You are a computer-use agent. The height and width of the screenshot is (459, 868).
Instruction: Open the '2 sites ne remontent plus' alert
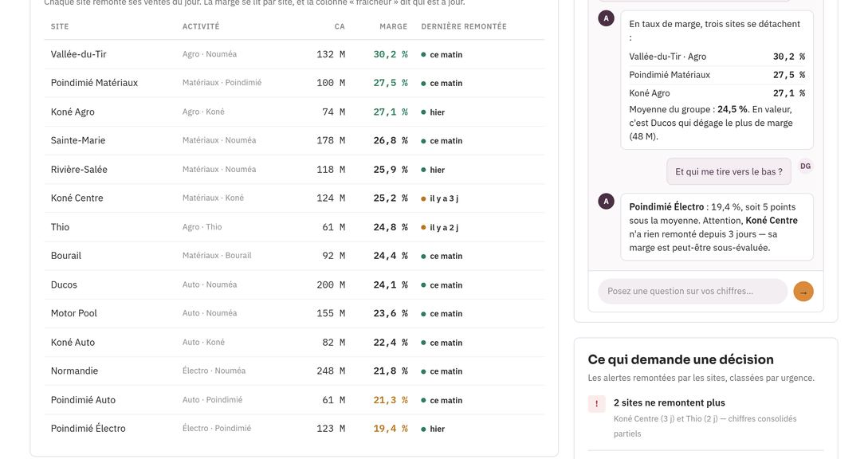click(706, 418)
